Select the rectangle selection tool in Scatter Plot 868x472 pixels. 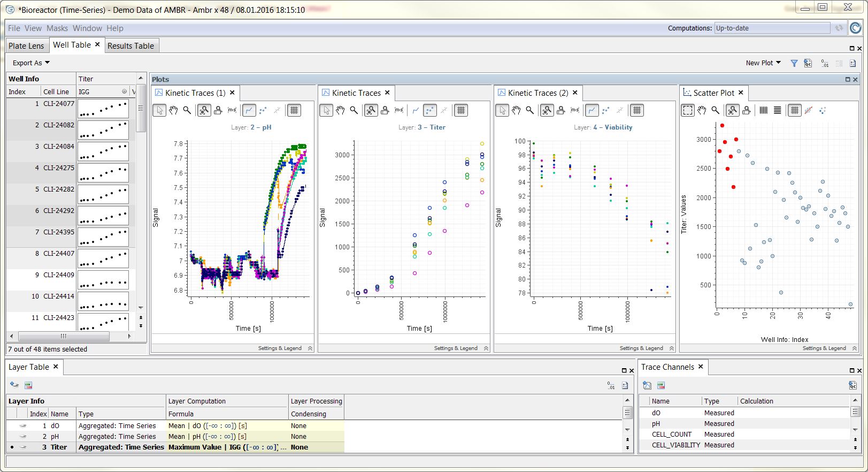[688, 111]
